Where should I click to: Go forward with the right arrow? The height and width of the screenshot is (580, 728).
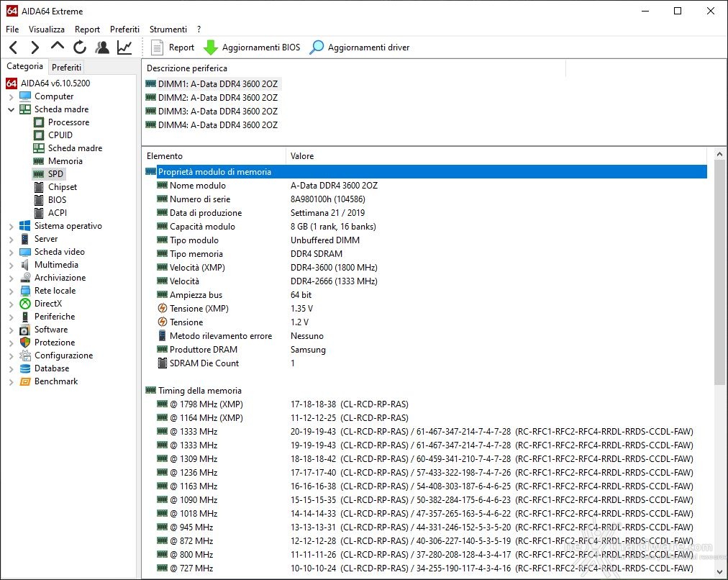(x=35, y=47)
